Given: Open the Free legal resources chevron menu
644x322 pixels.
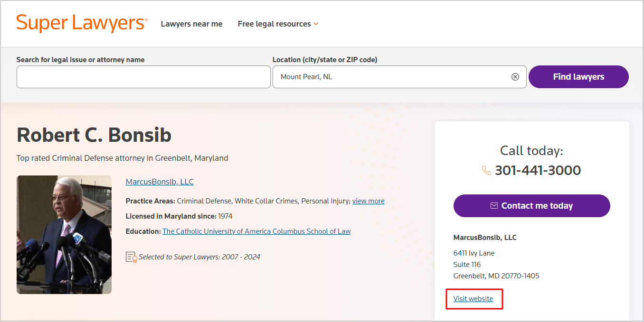Looking at the screenshot, I should click(x=316, y=23).
